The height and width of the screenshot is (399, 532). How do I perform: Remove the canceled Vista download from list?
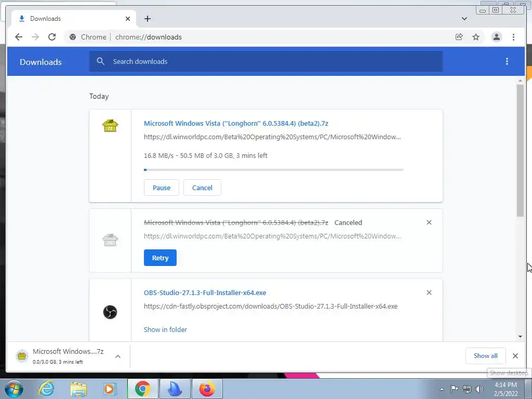[x=429, y=222]
